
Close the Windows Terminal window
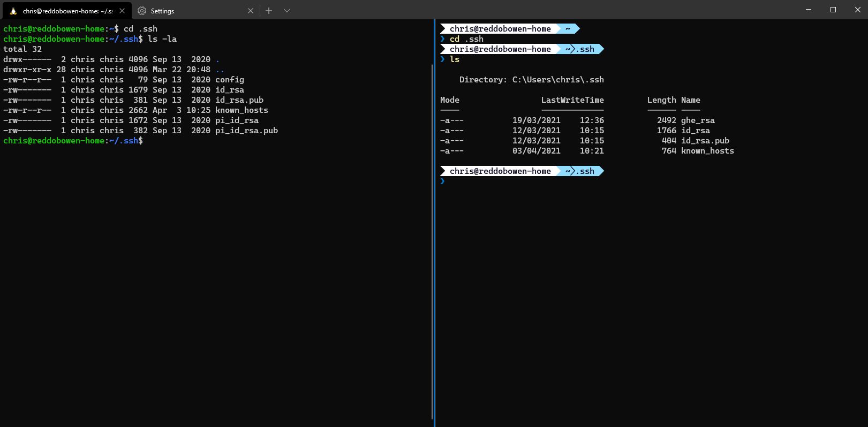click(x=857, y=10)
